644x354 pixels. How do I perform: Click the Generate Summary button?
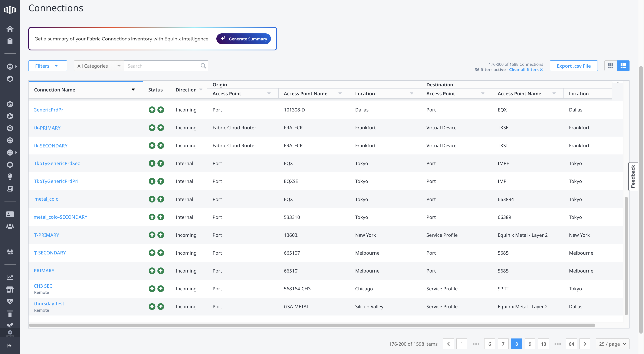point(243,39)
